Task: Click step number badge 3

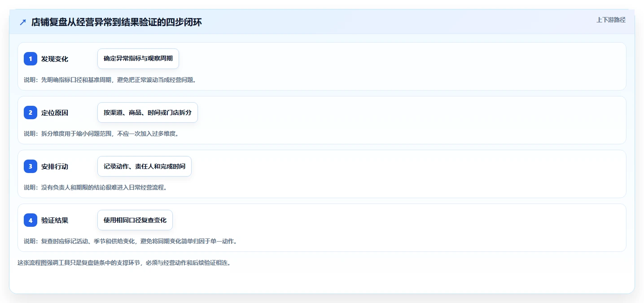Action: (31, 166)
